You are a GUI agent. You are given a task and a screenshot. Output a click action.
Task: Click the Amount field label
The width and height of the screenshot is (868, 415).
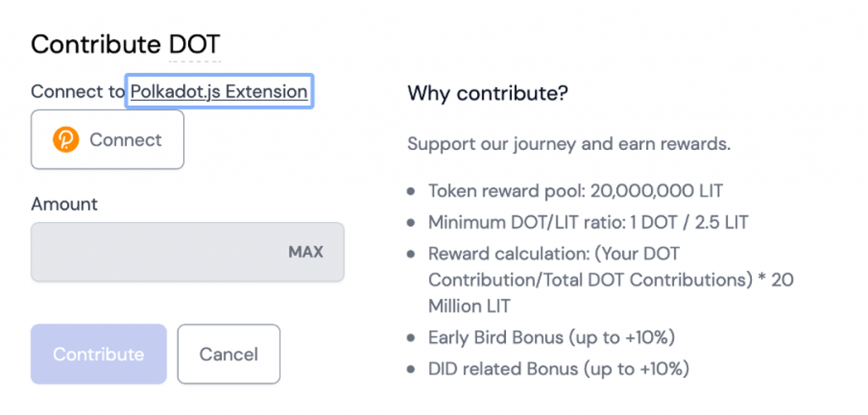64,204
